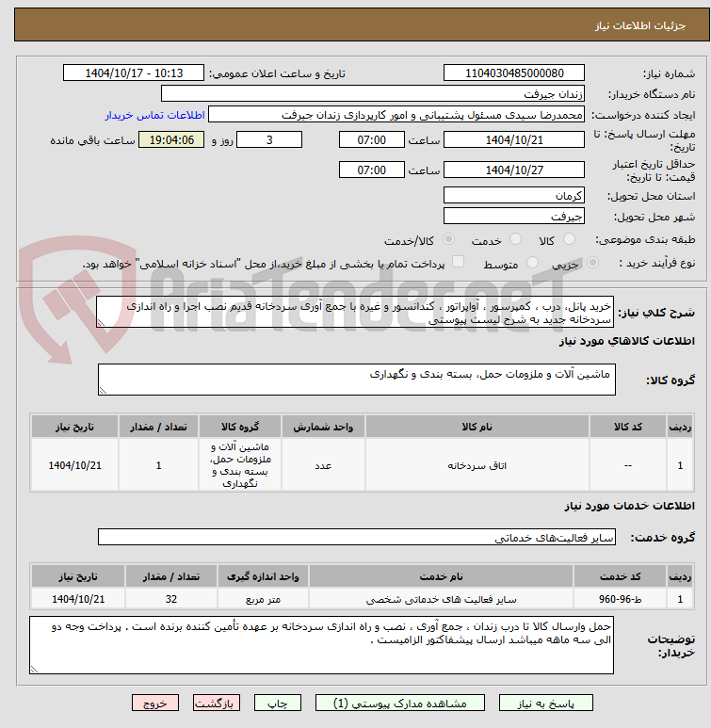Click the کد کالا column header
The width and height of the screenshot is (711, 728).
tap(628, 427)
